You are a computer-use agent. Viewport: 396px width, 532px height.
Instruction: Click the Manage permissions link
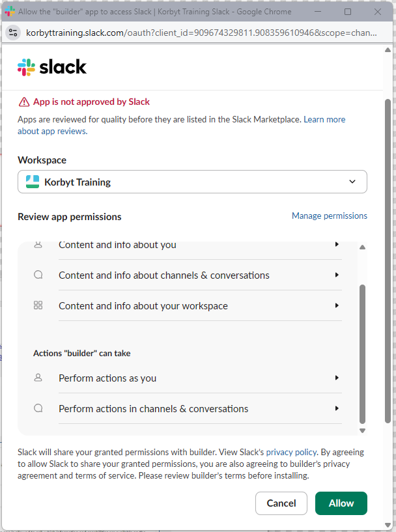tap(330, 216)
